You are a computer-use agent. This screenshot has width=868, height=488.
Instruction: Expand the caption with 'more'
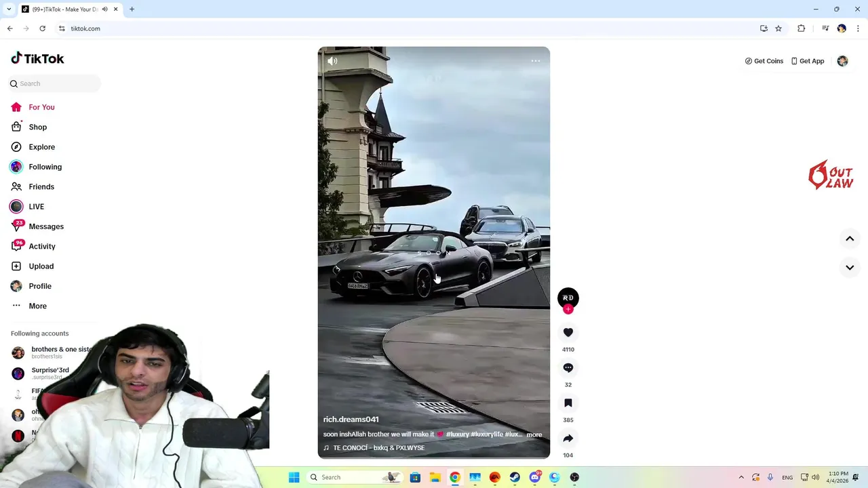tap(534, 434)
